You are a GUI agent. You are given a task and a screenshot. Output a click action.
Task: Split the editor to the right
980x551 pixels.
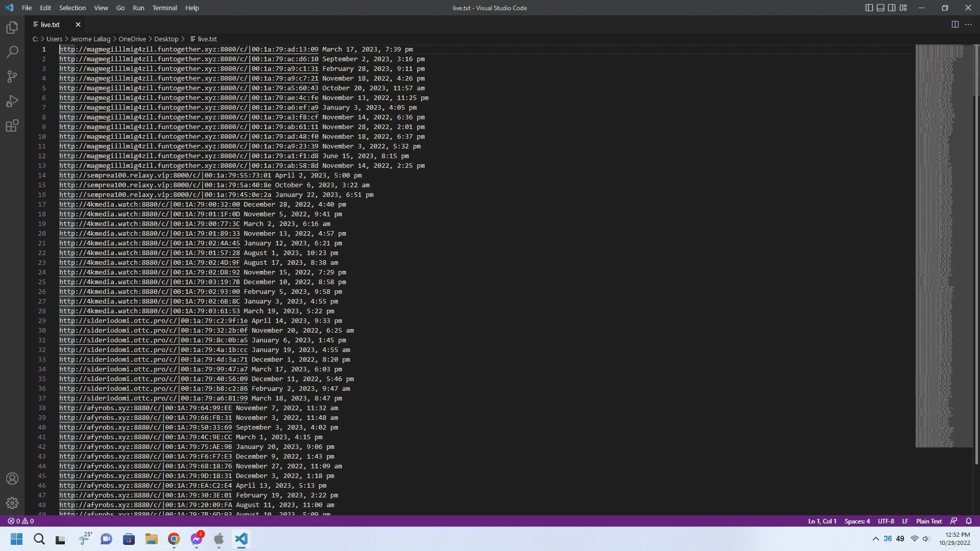tap(955, 24)
